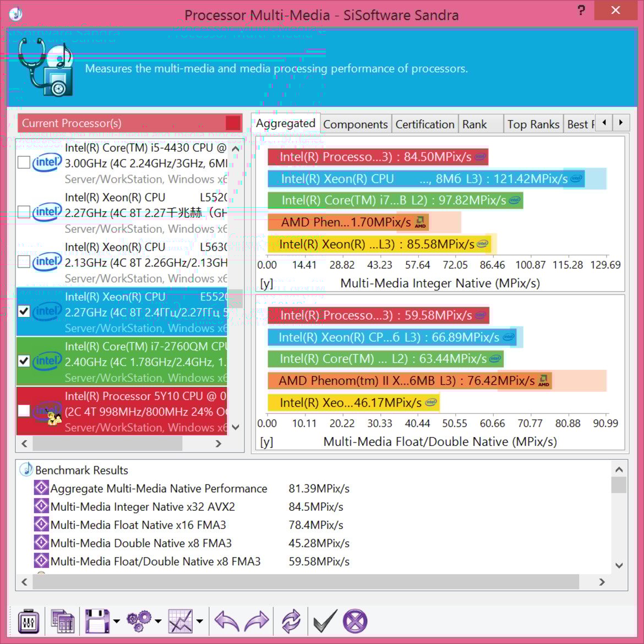
Task: Select the Xeon 85.58MPix/s yellow bar
Action: pyautogui.click(x=379, y=244)
